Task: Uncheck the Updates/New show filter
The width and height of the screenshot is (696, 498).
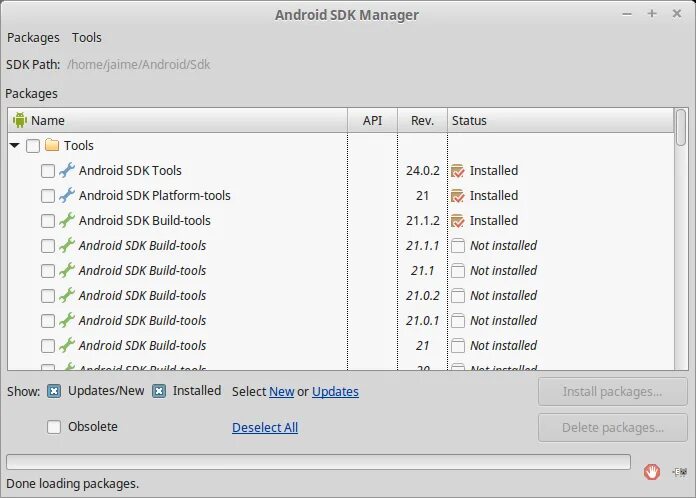Action: (54, 391)
